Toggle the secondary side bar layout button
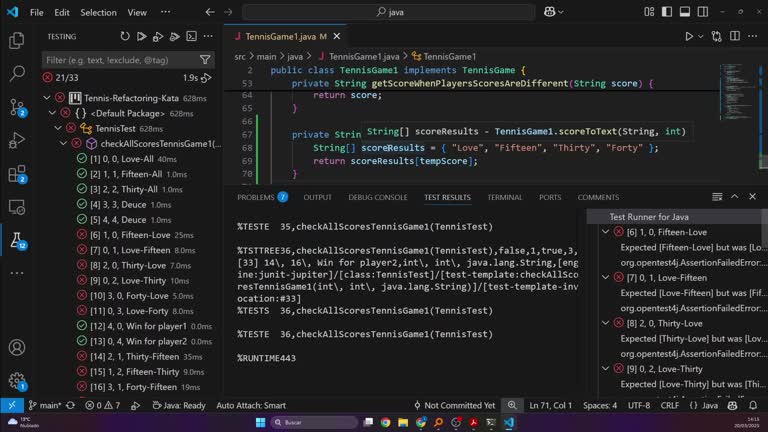 [x=702, y=12]
